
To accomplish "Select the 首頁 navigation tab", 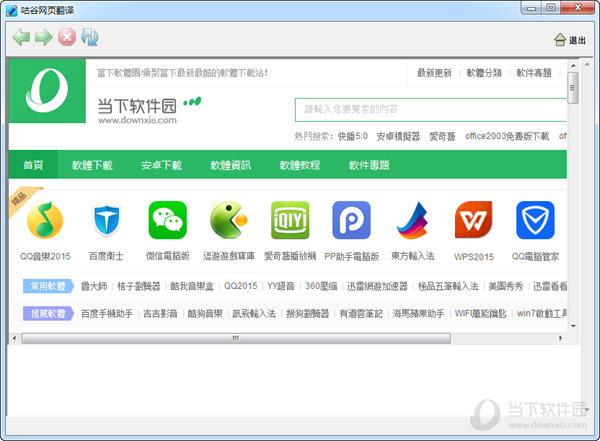I will 33,165.
